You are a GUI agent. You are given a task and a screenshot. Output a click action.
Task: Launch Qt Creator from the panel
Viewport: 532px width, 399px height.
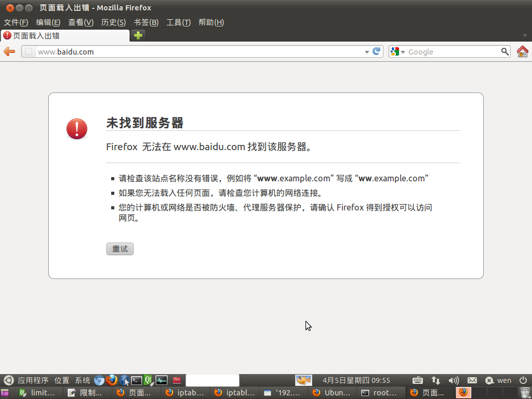(x=148, y=380)
